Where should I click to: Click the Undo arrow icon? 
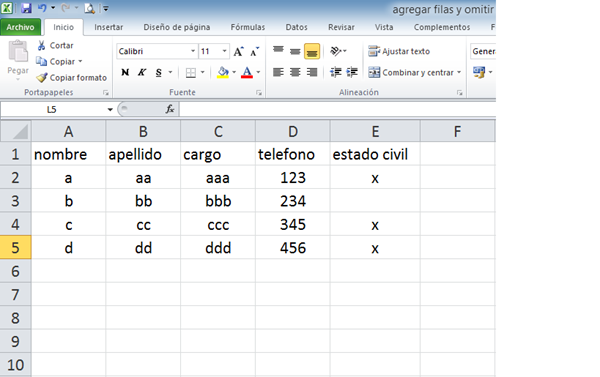42,8
